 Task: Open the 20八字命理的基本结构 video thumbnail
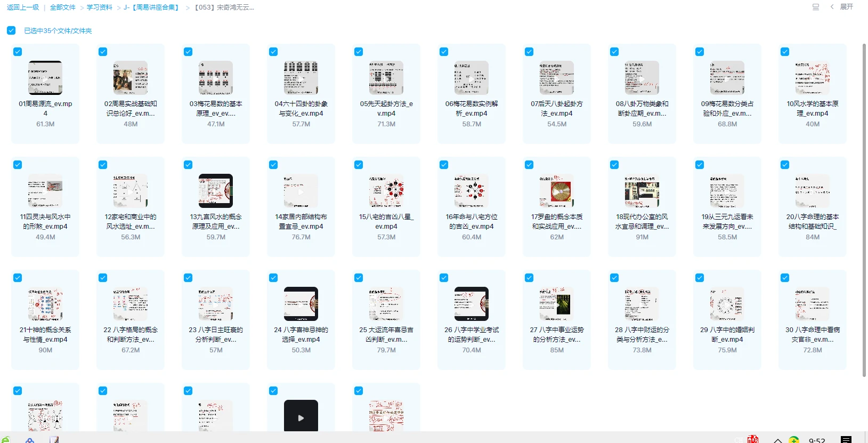point(813,191)
